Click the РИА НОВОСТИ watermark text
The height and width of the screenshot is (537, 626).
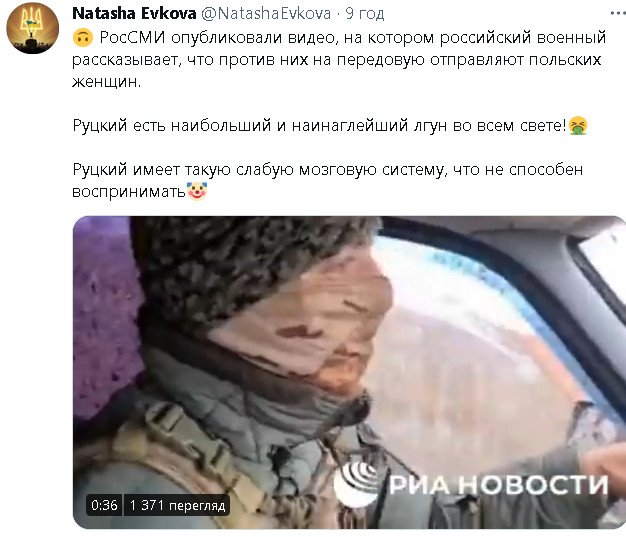(x=498, y=485)
